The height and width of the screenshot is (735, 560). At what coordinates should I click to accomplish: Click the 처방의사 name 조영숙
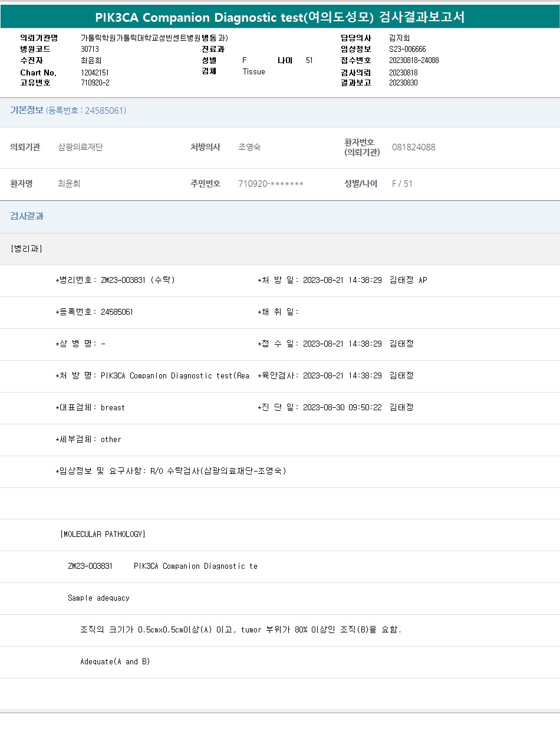(x=249, y=147)
